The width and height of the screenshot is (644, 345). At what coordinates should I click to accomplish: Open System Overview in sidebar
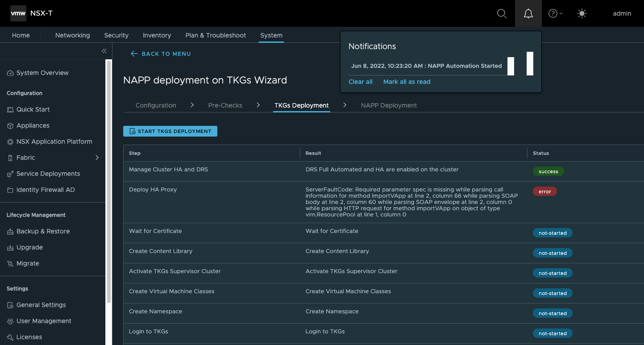(42, 73)
